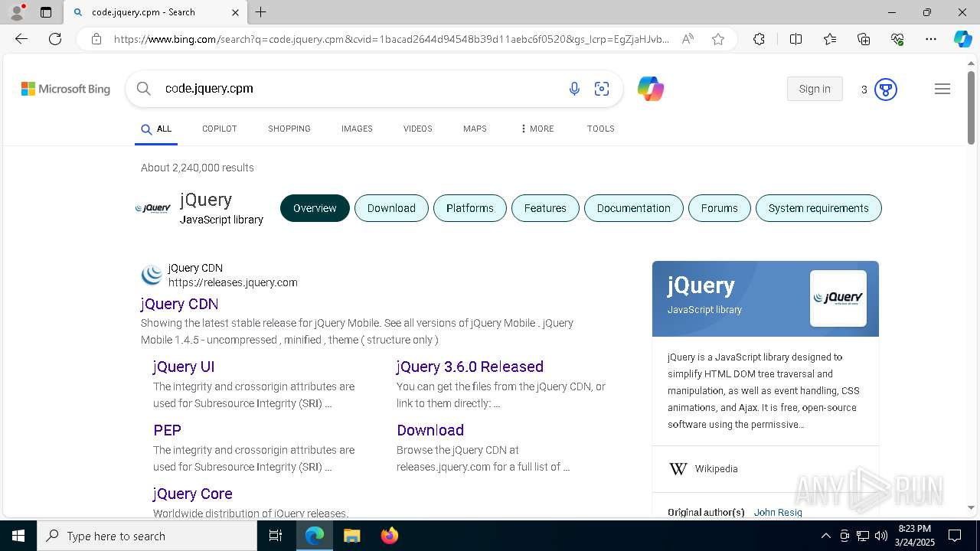Refresh the page with the reload icon

tap(55, 39)
